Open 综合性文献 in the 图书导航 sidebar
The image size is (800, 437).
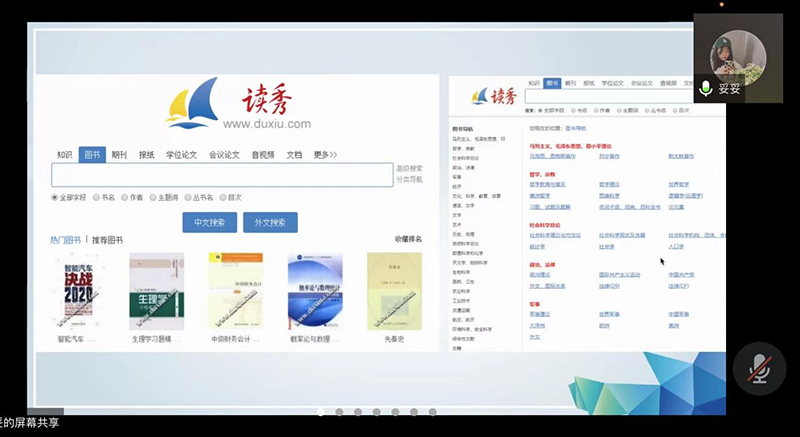pos(463,339)
